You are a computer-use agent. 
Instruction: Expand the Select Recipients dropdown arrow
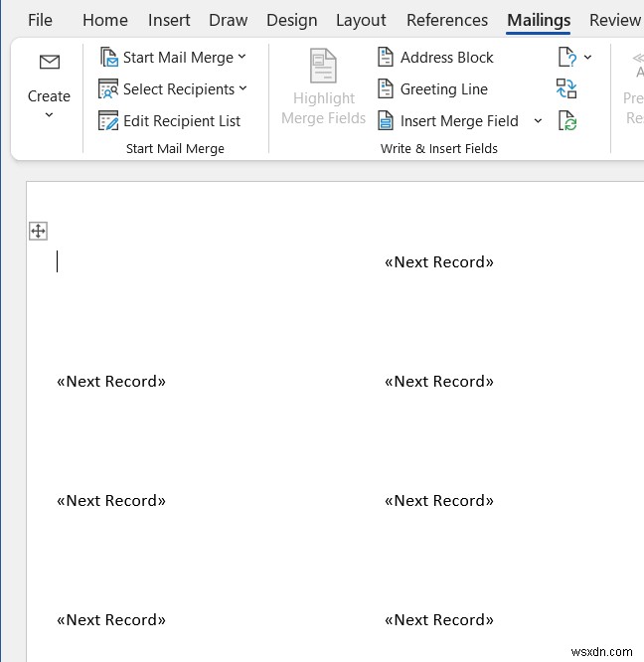coord(242,88)
